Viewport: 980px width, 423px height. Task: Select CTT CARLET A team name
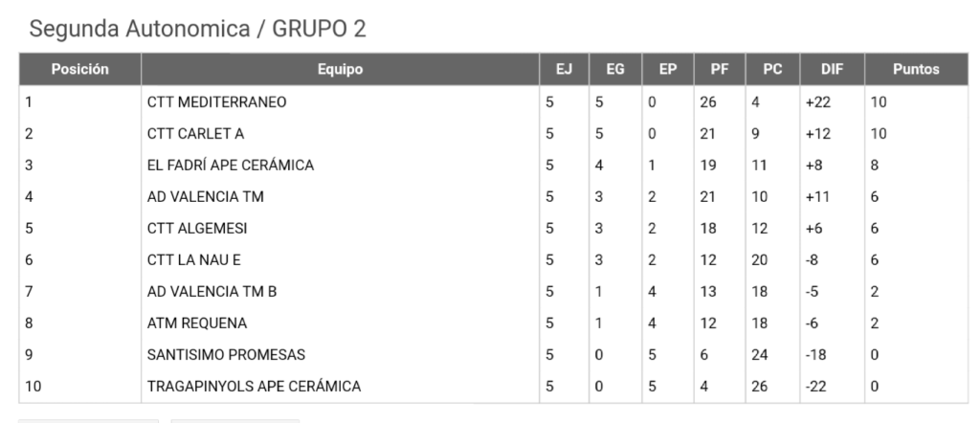pos(195,134)
